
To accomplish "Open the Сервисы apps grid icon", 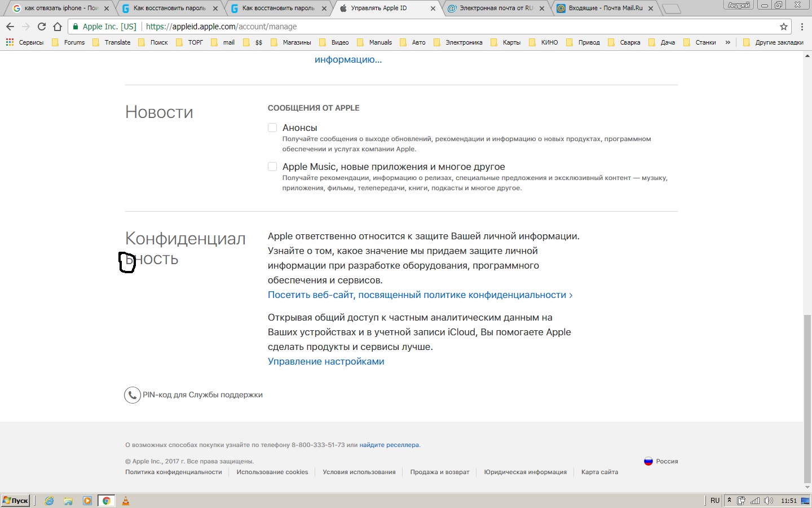I will pos(10,42).
